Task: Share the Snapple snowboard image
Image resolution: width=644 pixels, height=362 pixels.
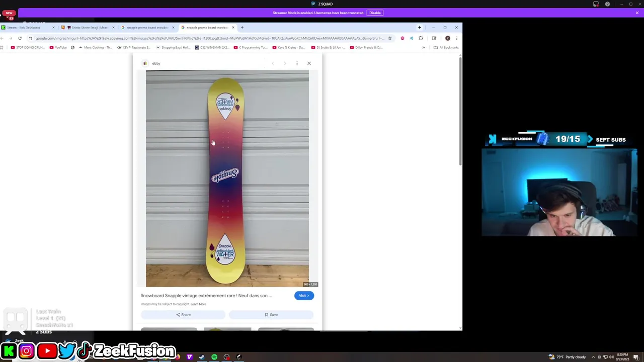Action: (x=183, y=315)
